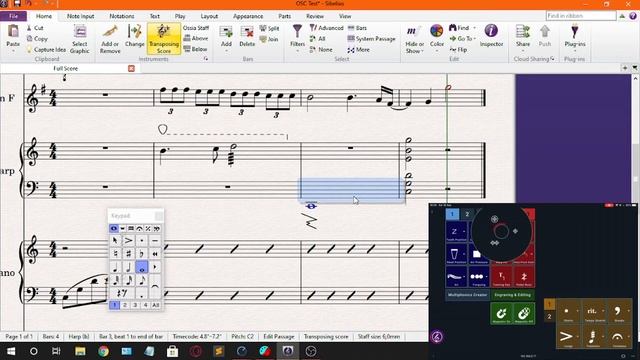Click Copy in the Clipboard group

coord(37,38)
